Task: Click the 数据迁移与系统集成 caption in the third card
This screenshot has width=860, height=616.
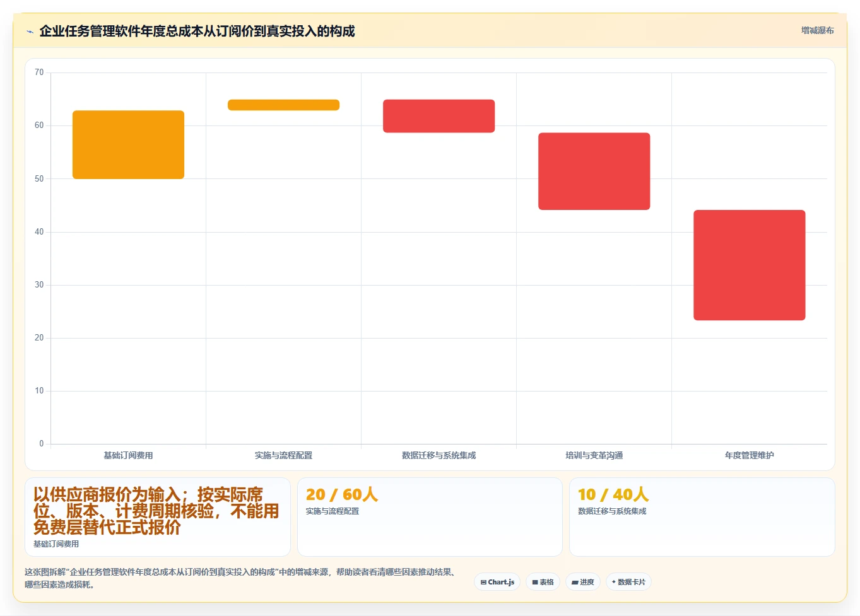Action: [x=612, y=511]
